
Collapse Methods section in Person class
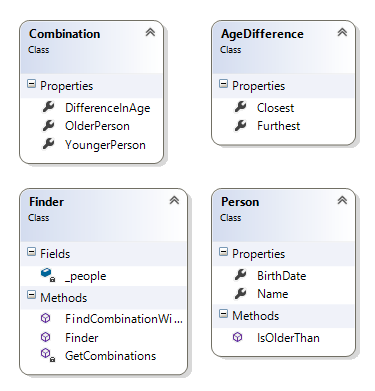223,314
